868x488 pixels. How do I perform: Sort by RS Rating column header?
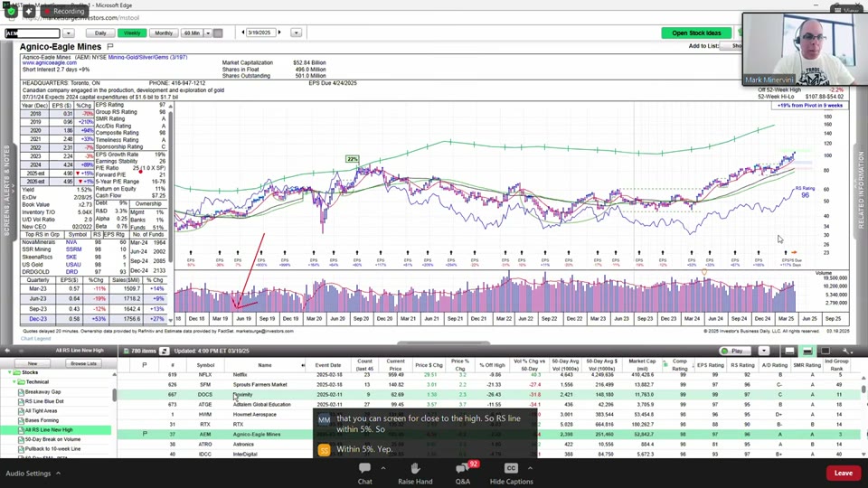pyautogui.click(x=742, y=365)
